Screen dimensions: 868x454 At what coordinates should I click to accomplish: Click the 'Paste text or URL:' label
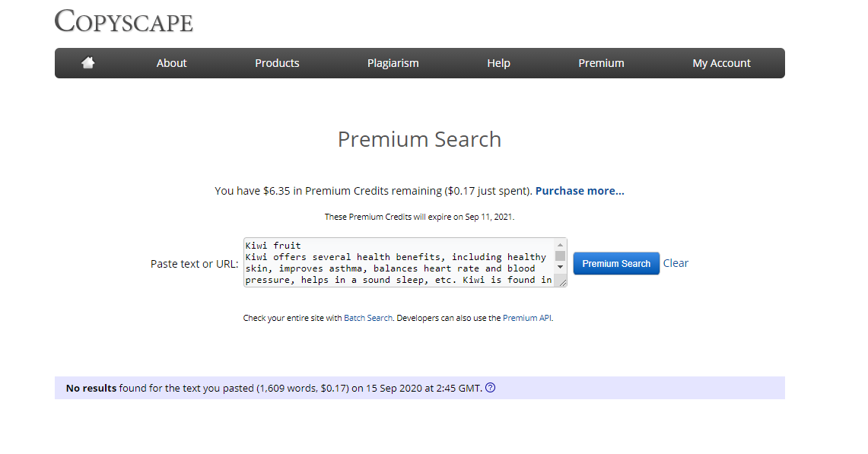tap(194, 264)
